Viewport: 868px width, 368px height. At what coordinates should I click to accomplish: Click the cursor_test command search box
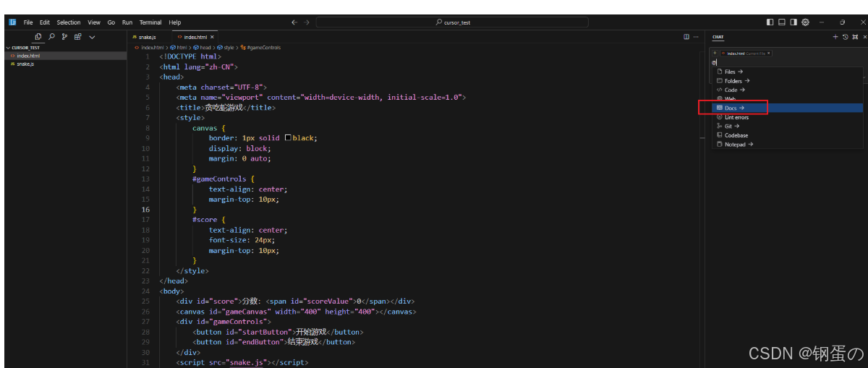[x=452, y=22]
